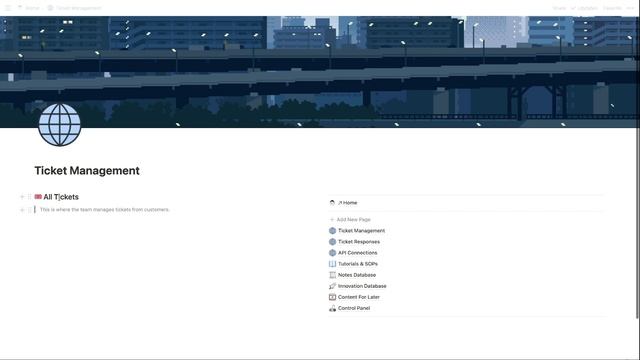Open the Ticket Responses page link
Image resolution: width=640 pixels, height=360 pixels.
coord(359,242)
